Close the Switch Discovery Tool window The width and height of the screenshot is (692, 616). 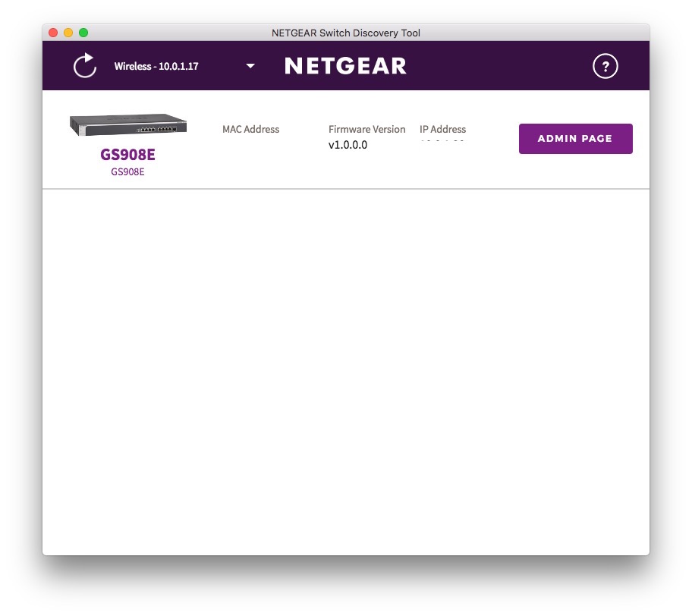(x=53, y=33)
